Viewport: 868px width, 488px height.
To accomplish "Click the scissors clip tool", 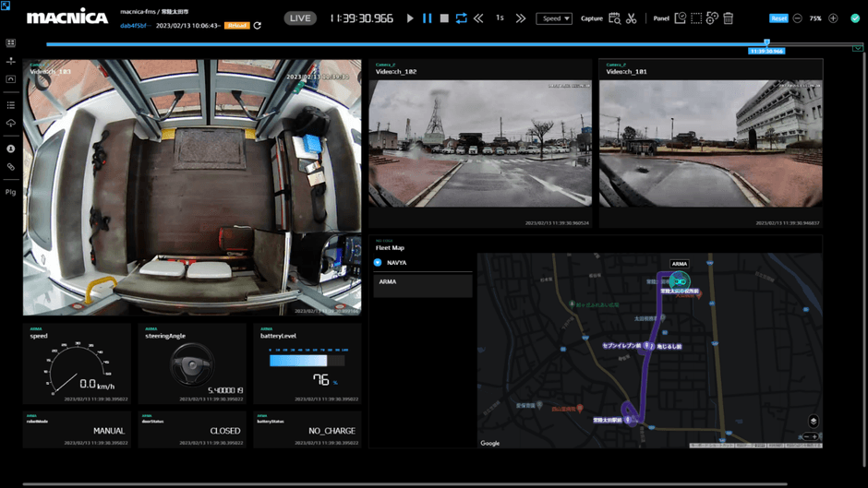I will 632,18.
